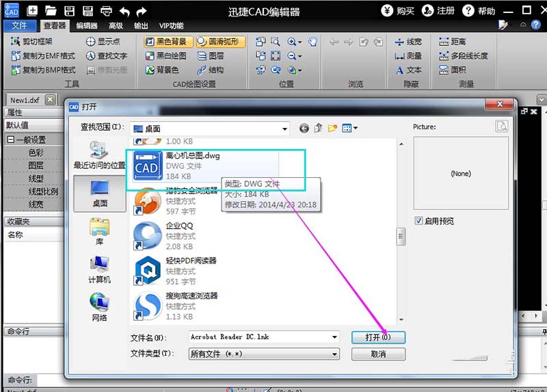Viewport: 547px width, 392px height.
Task: Switch to 查看器 tab
Action: [x=55, y=25]
